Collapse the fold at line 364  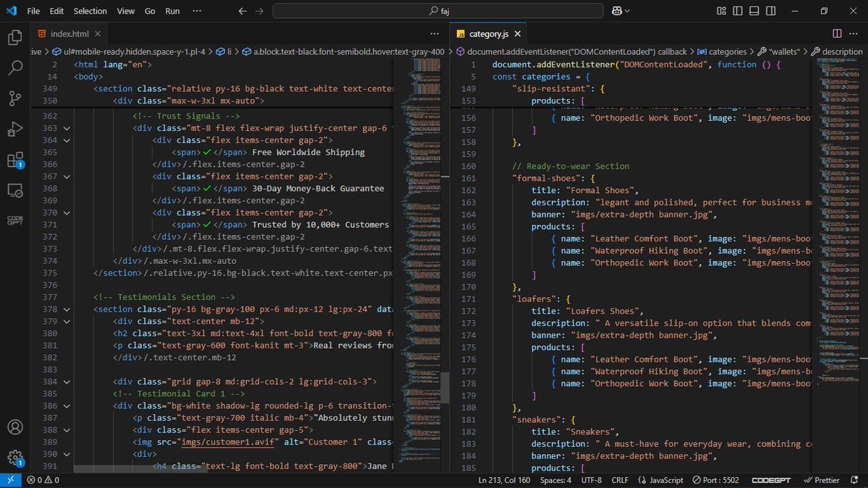67,140
